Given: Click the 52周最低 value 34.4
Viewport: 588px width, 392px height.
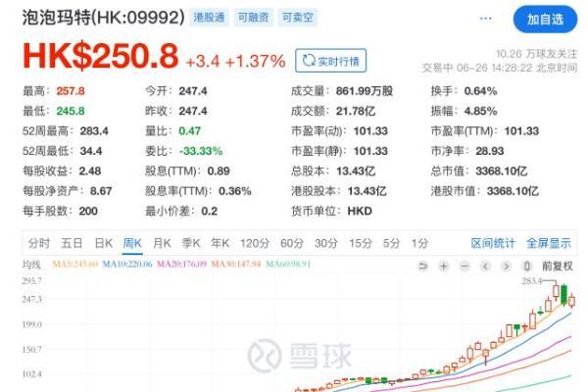Looking at the screenshot, I should [91, 151].
